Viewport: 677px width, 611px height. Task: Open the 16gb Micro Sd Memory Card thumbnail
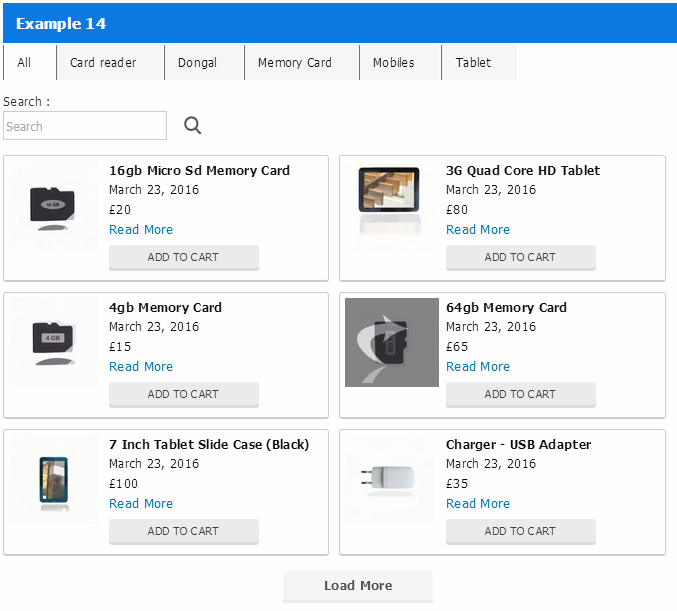pos(54,206)
